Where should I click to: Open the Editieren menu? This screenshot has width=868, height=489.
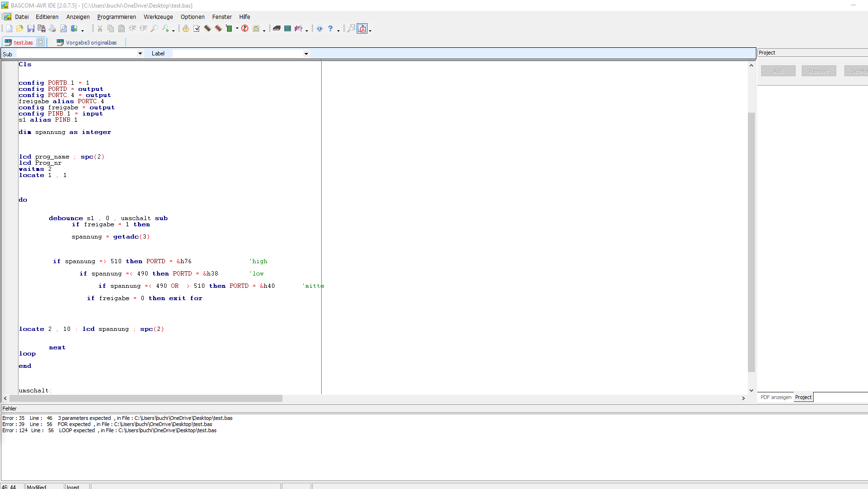[x=47, y=17]
